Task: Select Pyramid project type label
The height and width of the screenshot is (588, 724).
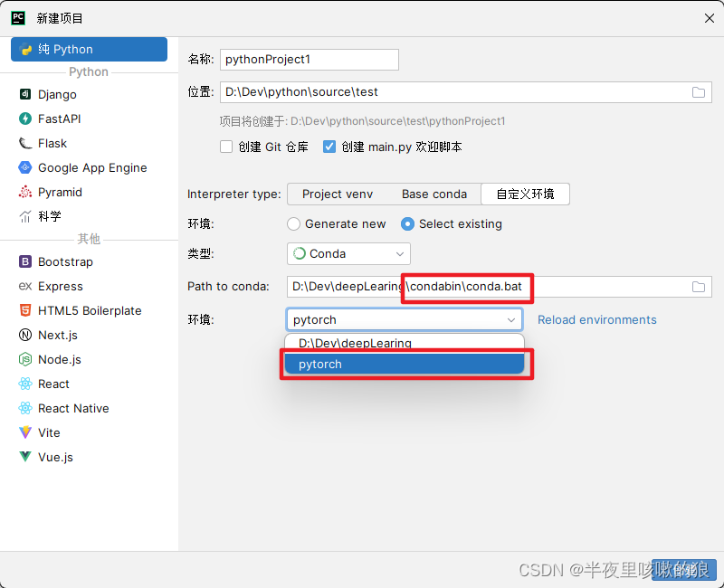Action: (x=60, y=192)
